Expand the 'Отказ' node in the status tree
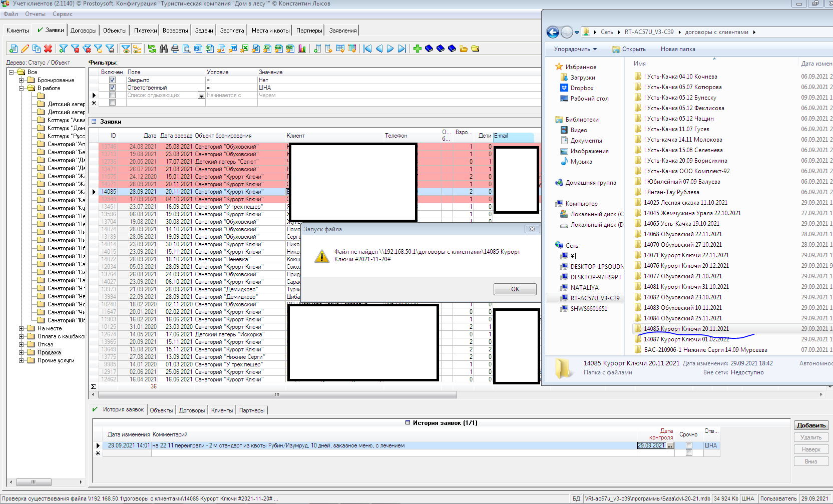833x504 pixels. [x=21, y=344]
